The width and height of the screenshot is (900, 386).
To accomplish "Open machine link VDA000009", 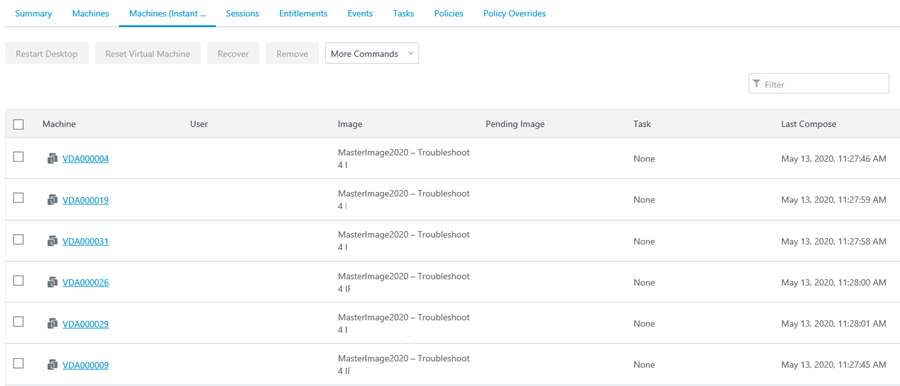I will [x=86, y=365].
